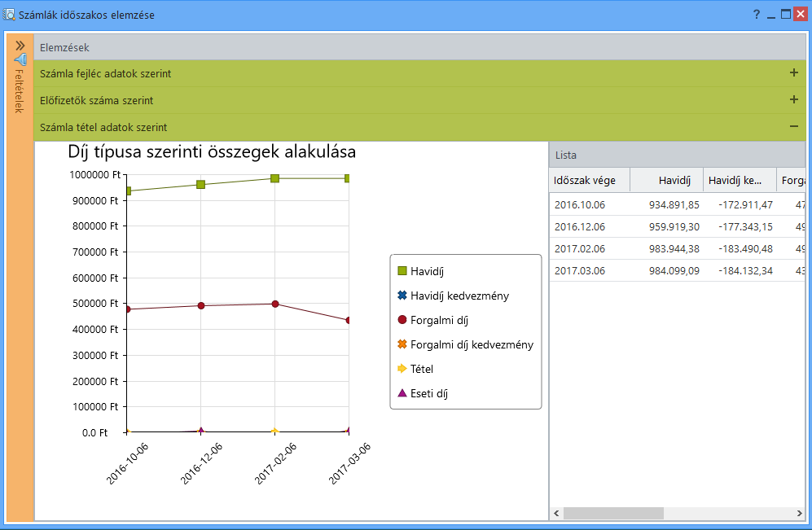Click Forgalmi díj data point at 2017-02-06
Screen dimensions: 812x530
[275, 304]
